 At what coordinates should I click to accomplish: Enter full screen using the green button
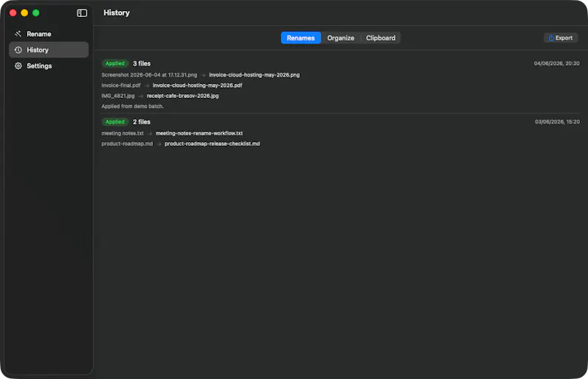point(36,13)
